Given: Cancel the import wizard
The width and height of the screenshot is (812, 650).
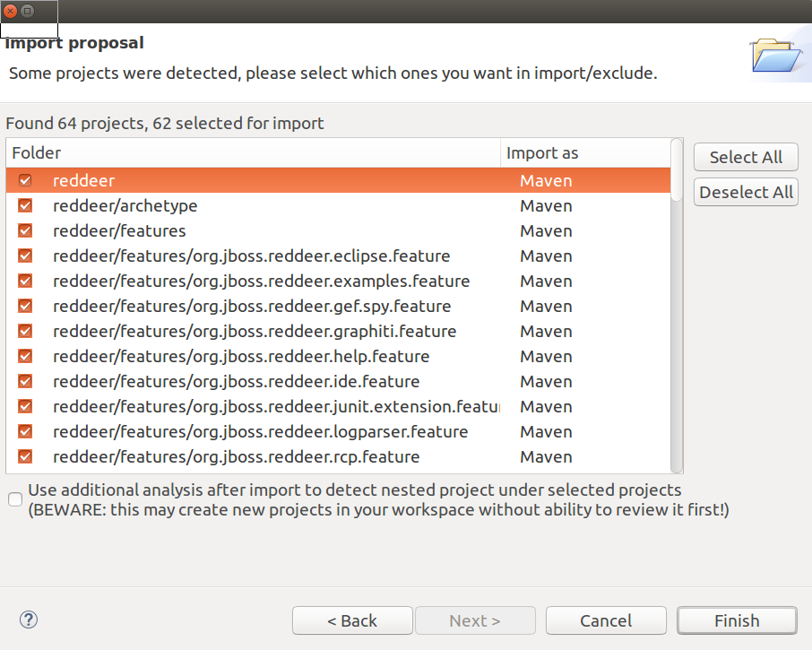Looking at the screenshot, I should [x=606, y=620].
